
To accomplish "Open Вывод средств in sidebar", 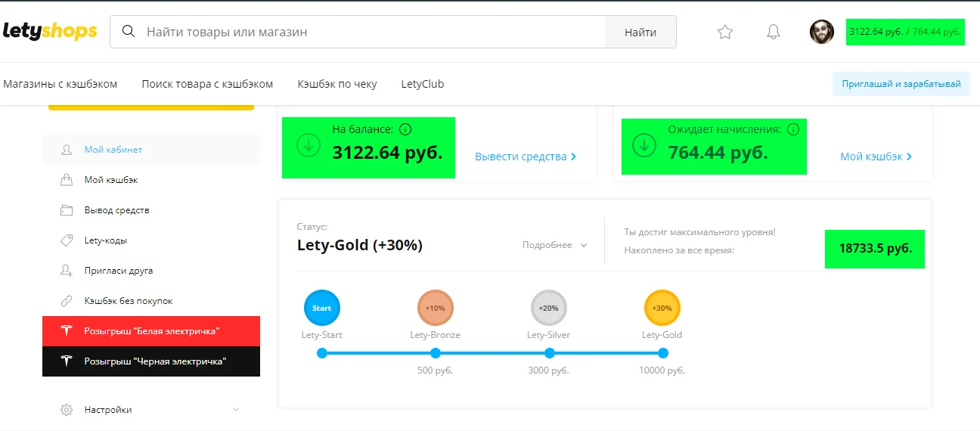I will 151,210.
